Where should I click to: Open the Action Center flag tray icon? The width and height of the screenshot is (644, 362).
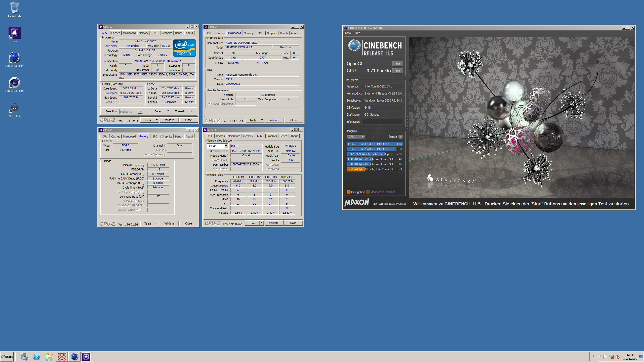click(x=606, y=356)
